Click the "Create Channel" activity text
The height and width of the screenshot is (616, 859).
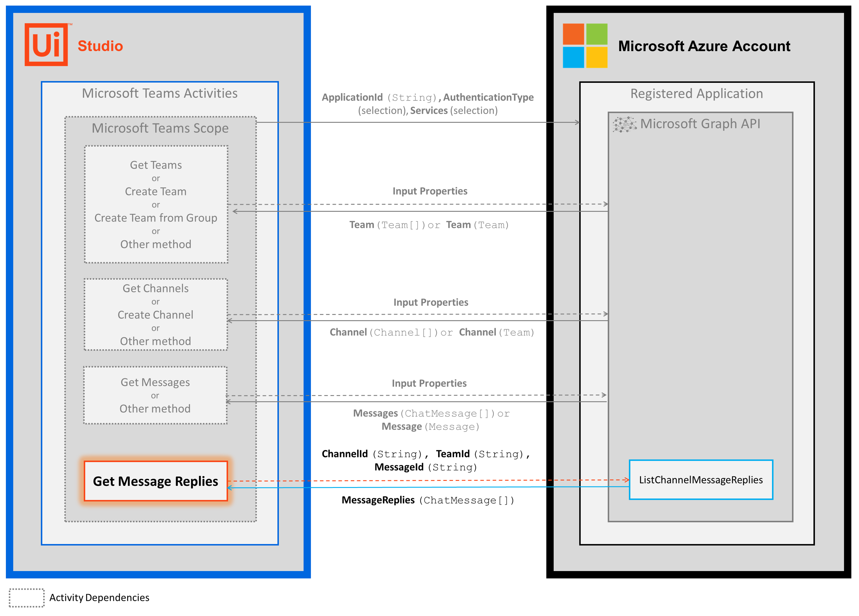tap(155, 315)
